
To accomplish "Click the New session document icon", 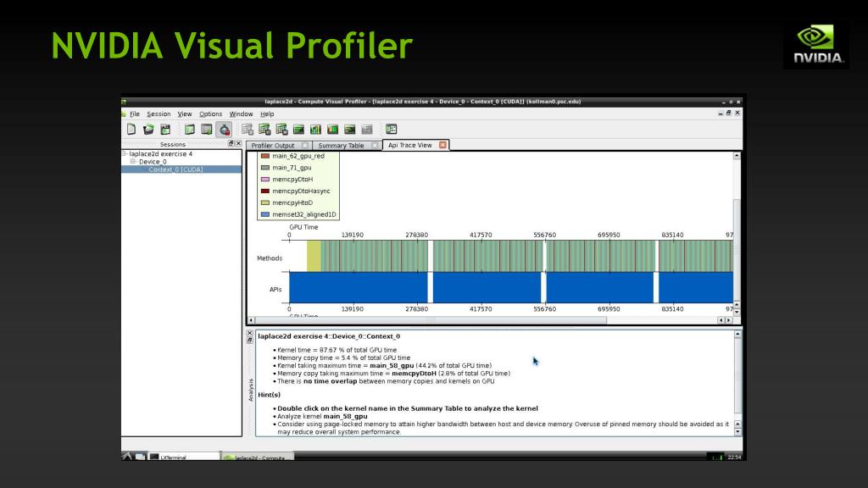I will click(x=131, y=129).
